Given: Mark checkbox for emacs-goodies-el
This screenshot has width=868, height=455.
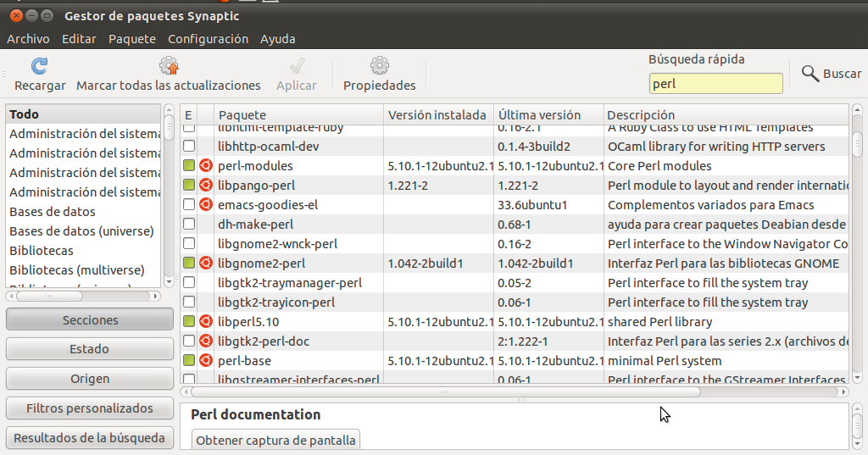Looking at the screenshot, I should tap(189, 204).
